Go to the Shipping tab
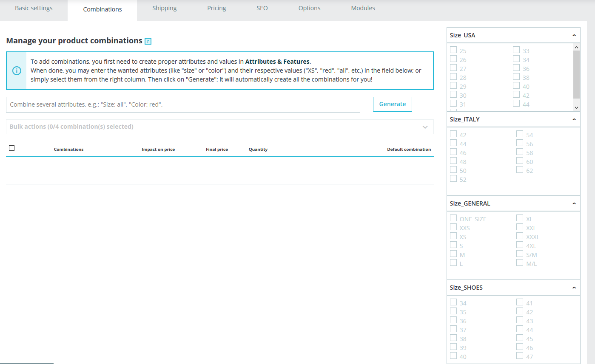595x364 pixels. 165,8
